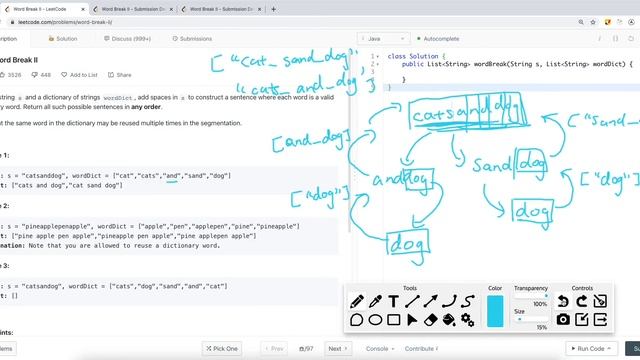Toggle the Autocomplete option
This screenshot has width=640, height=360.
point(438,39)
